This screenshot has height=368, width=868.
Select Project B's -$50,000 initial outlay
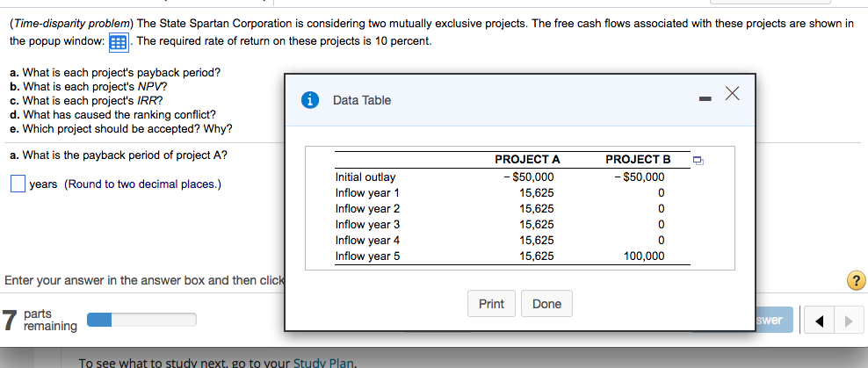point(640,177)
